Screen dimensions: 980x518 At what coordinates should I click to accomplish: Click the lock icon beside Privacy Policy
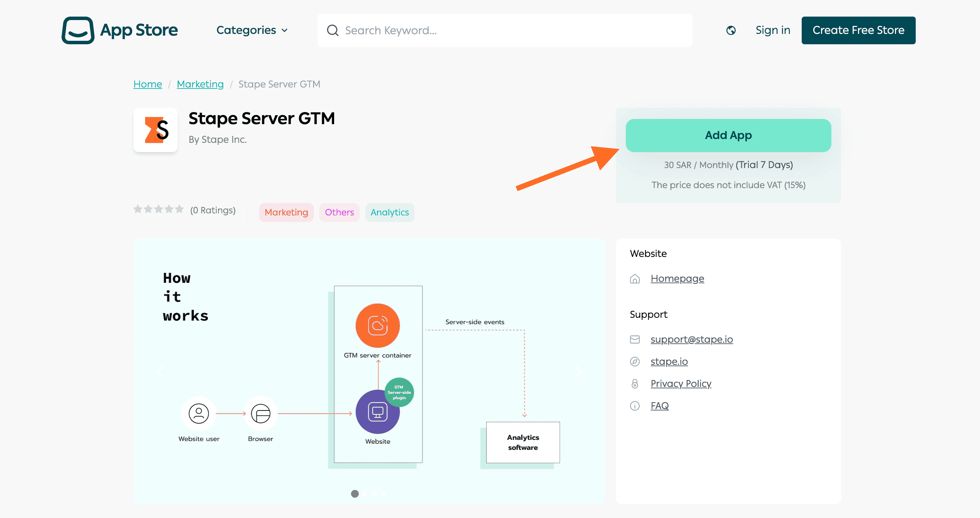(x=634, y=383)
